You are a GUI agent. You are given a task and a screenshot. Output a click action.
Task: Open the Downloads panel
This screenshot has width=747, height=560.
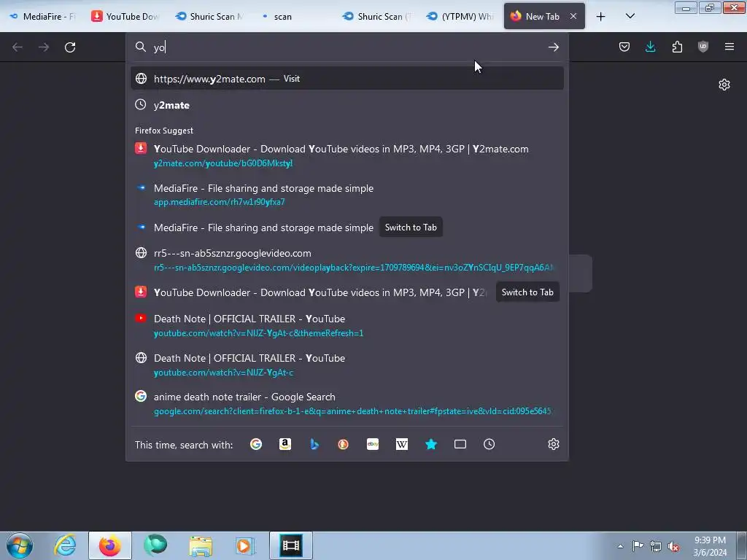(x=650, y=47)
